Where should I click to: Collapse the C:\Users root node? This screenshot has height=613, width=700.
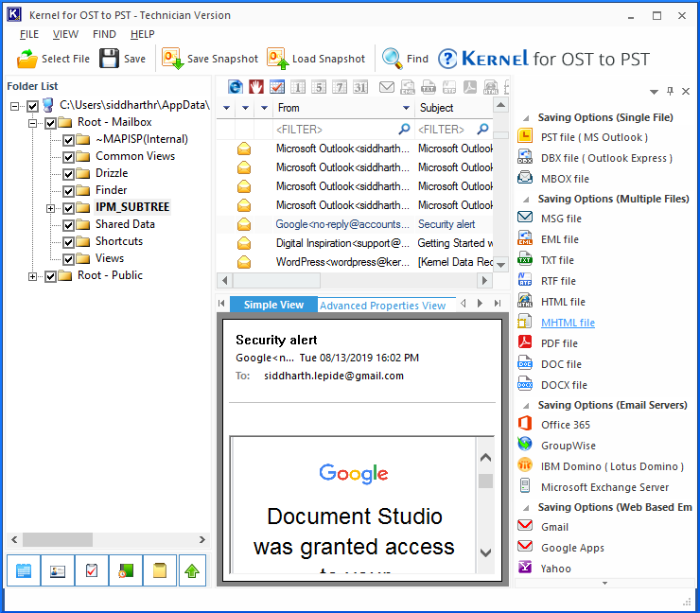(x=15, y=106)
